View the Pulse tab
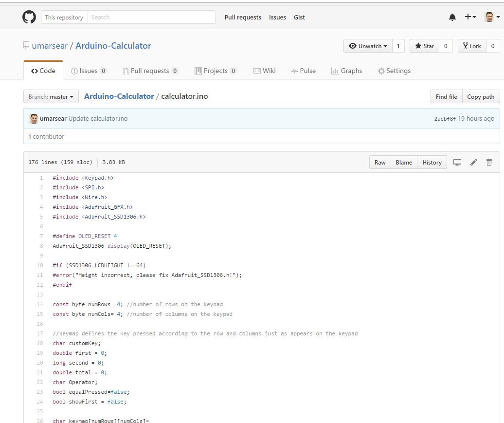The height and width of the screenshot is (423, 504). point(304,71)
